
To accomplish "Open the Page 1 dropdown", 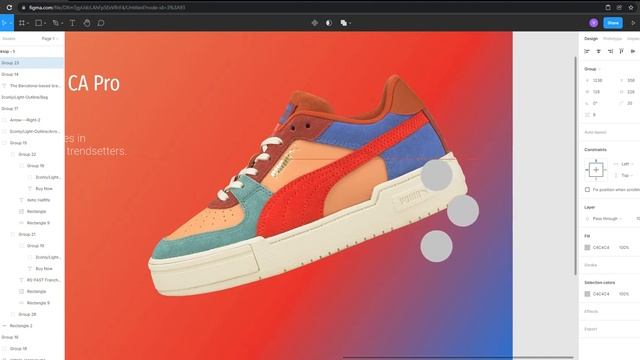I will pyautogui.click(x=50, y=38).
